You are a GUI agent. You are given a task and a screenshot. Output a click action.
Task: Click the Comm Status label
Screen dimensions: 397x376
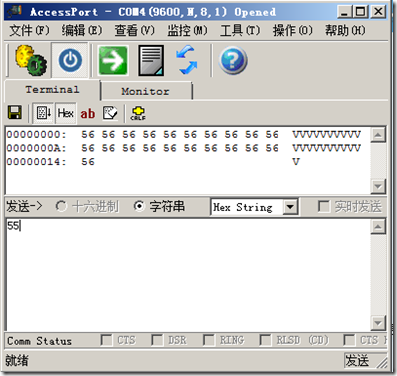coord(39,341)
